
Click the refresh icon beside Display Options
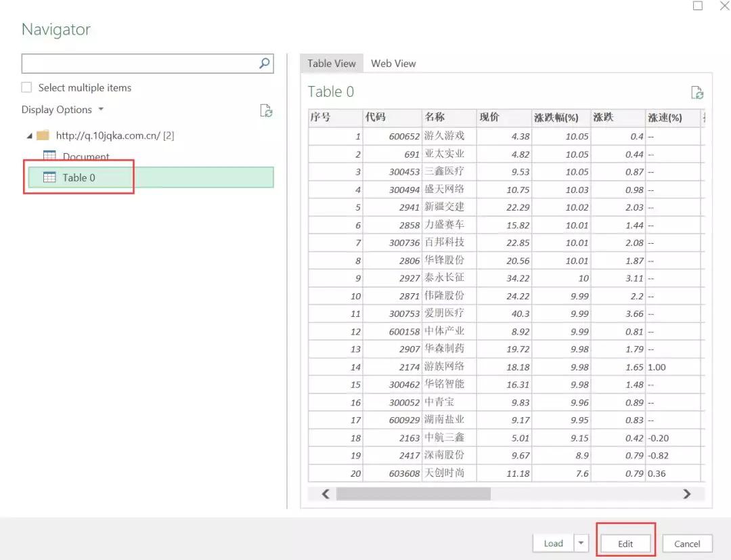click(267, 110)
